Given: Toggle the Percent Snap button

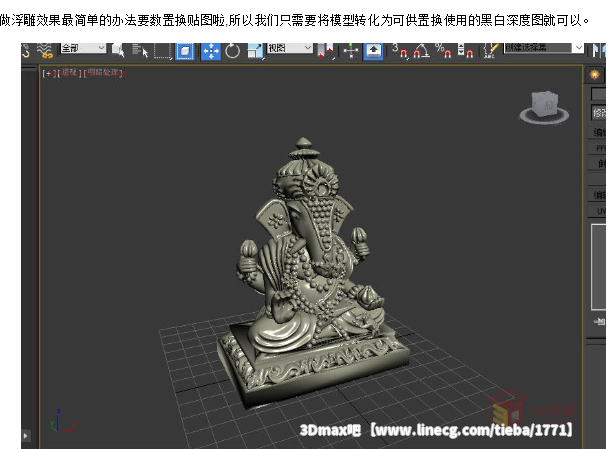Looking at the screenshot, I should pos(443,50).
